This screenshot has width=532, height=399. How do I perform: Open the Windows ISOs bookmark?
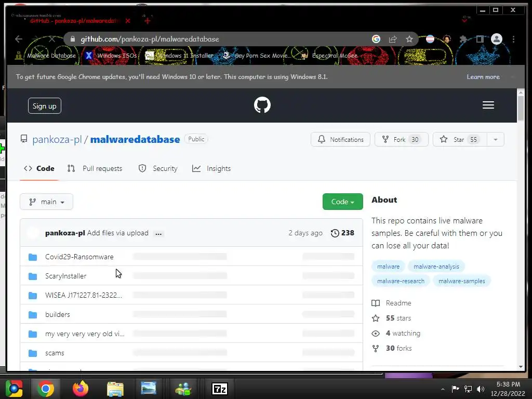(111, 56)
